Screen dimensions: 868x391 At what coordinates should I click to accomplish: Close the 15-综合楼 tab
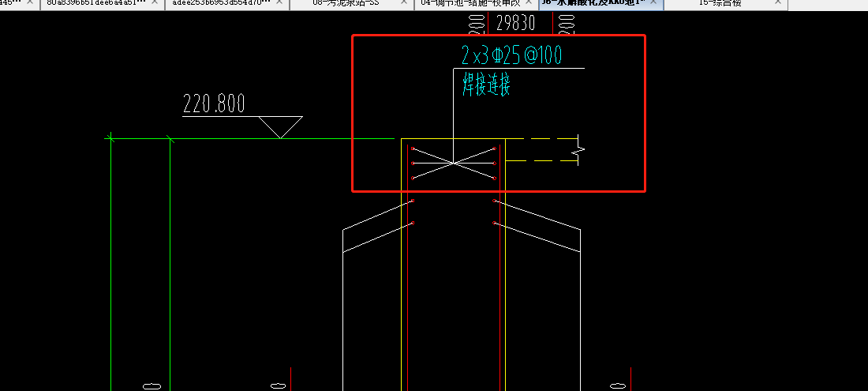click(x=778, y=2)
